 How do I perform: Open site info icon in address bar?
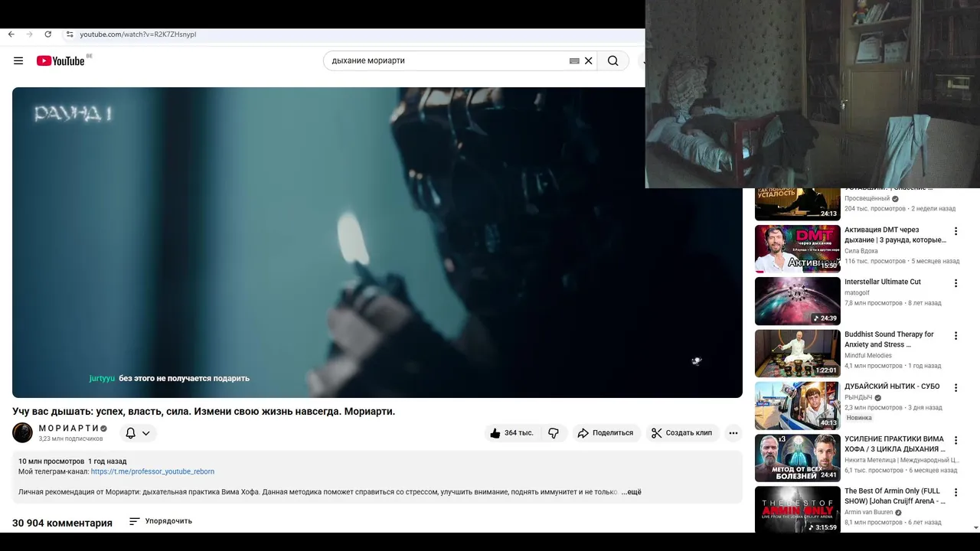(69, 34)
